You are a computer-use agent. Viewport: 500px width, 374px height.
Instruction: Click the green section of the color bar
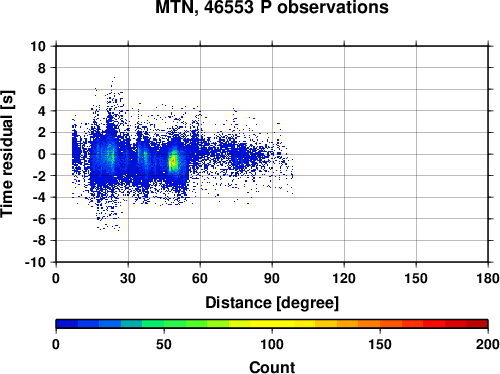click(174, 324)
